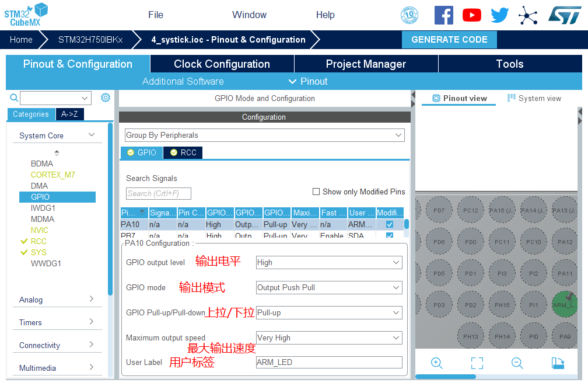Open the Maximum output speed dropdown

pos(329,338)
